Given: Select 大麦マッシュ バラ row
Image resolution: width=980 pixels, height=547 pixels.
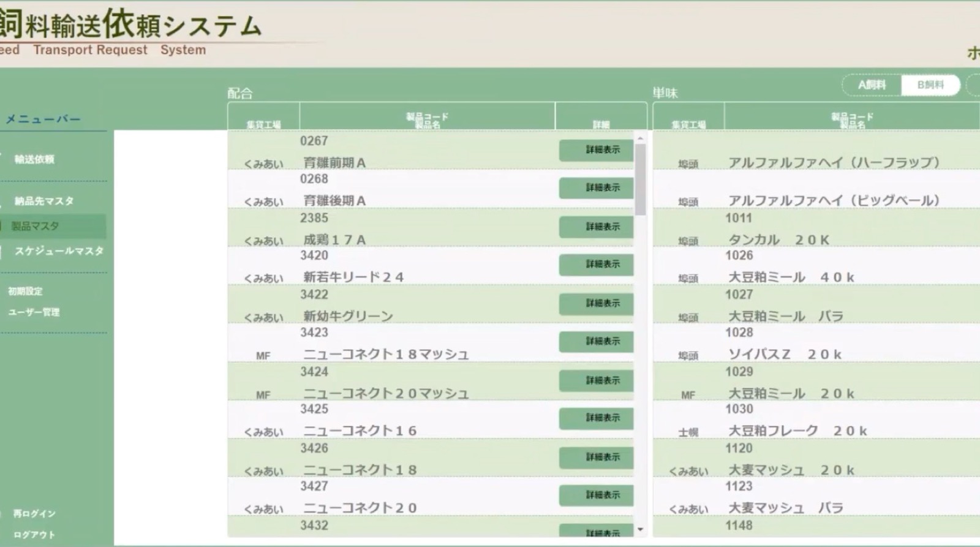Looking at the screenshot, I should pyautogui.click(x=816, y=496).
